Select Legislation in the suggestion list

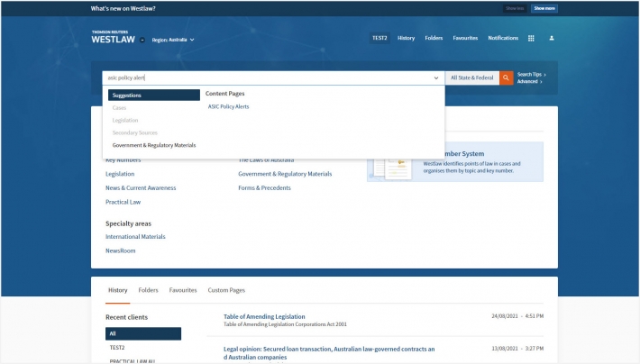point(125,121)
